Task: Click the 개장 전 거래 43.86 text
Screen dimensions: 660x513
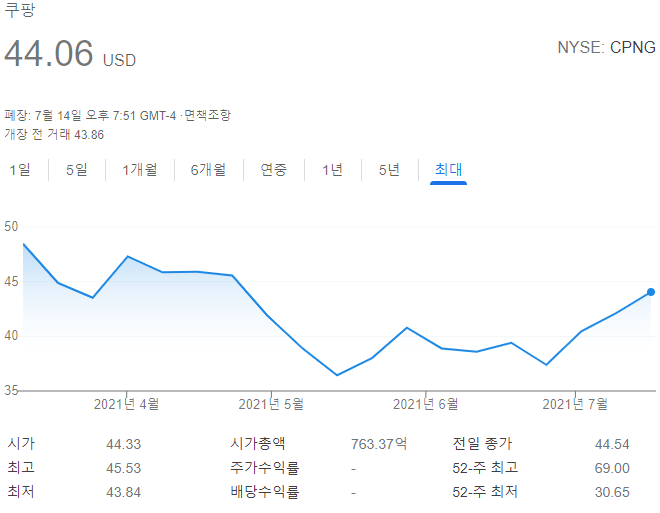Action: coord(54,135)
